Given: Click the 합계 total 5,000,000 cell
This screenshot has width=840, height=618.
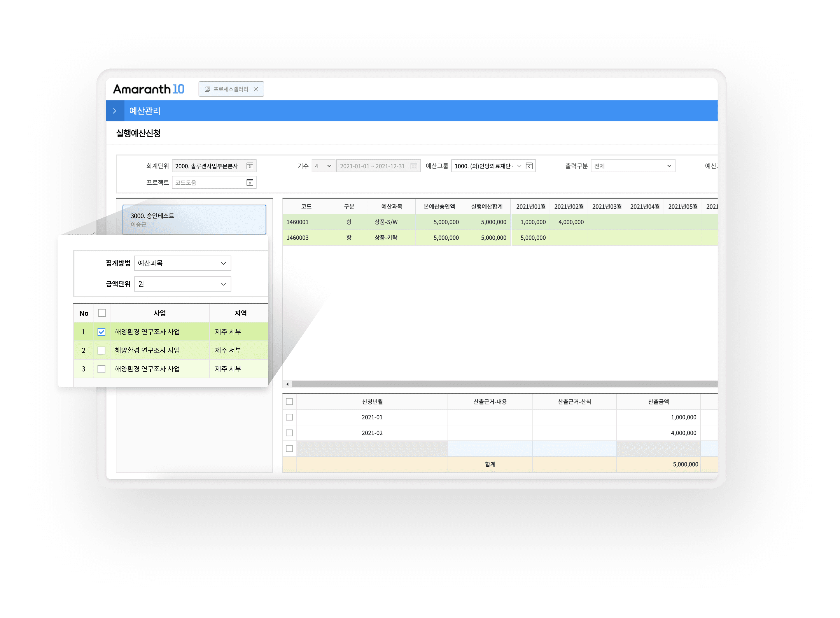Looking at the screenshot, I should (658, 464).
